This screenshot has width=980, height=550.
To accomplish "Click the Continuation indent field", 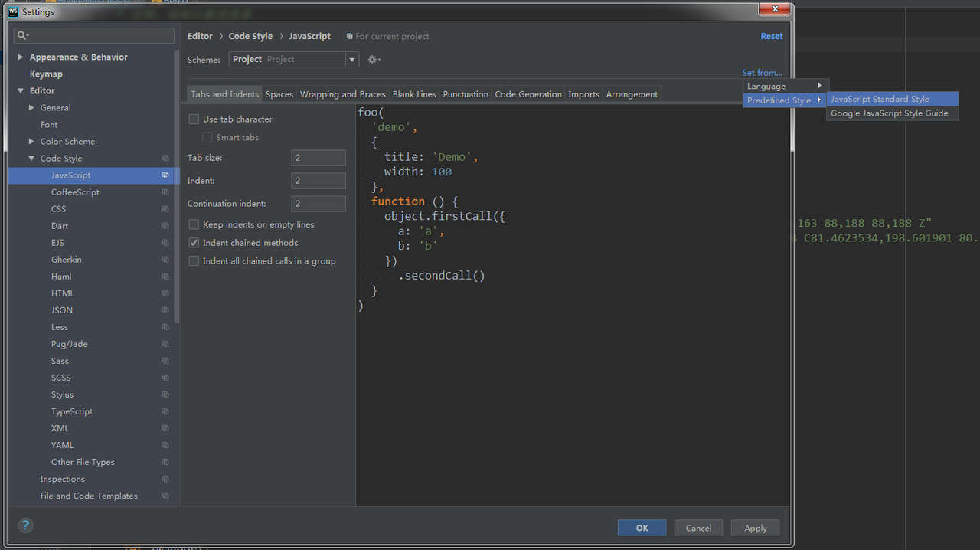I will click(318, 204).
